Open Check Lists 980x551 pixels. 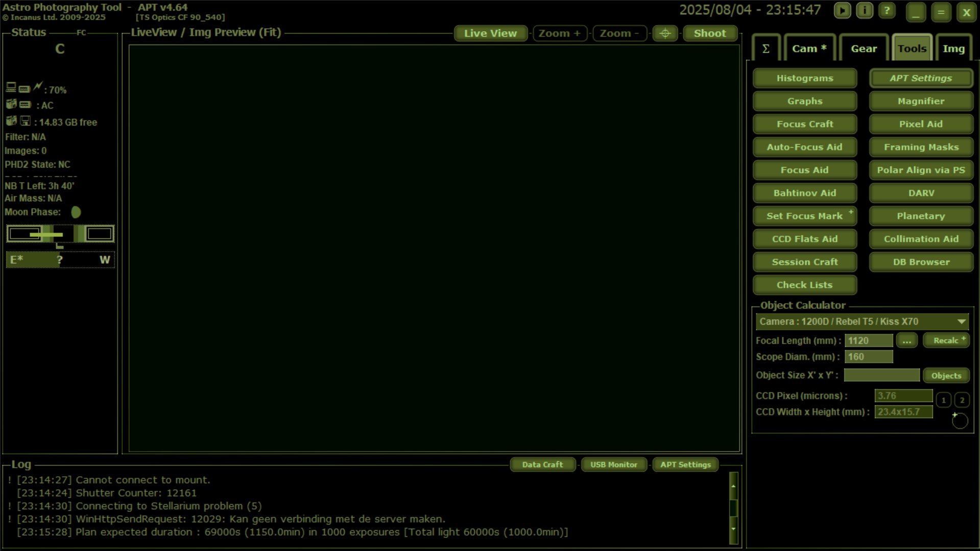(805, 285)
